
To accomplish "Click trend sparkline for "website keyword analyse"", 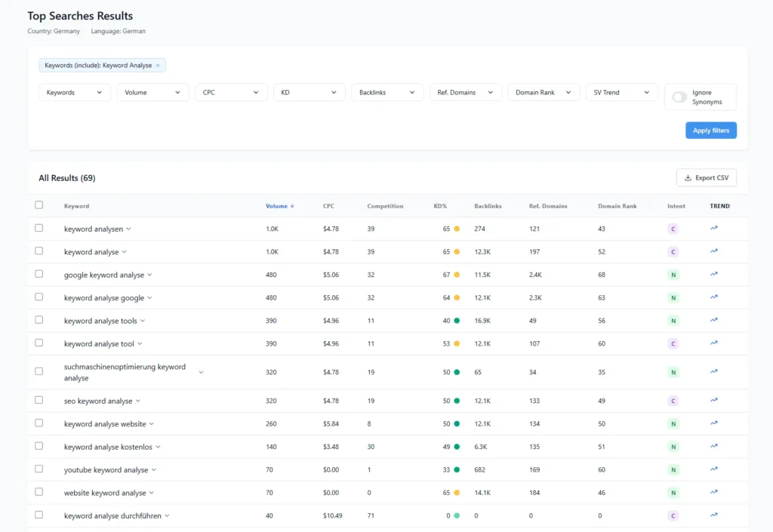I will coord(713,492).
